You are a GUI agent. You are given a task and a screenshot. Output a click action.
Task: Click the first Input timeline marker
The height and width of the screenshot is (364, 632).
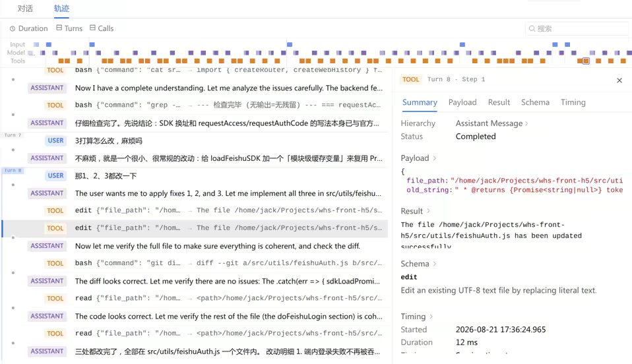pyautogui.click(x=36, y=44)
